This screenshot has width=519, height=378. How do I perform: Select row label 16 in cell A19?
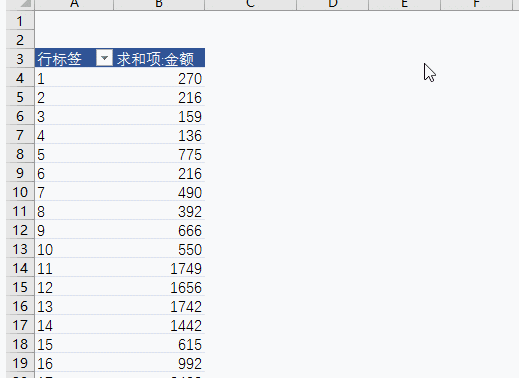(74, 363)
